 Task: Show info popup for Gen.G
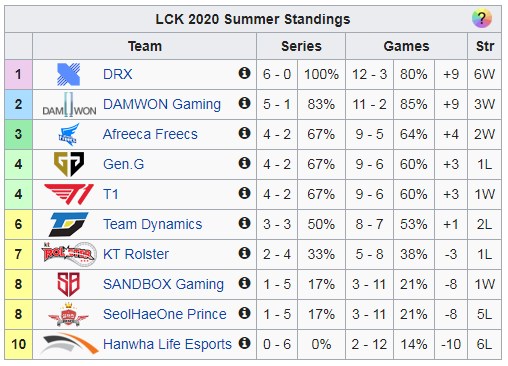(x=244, y=163)
